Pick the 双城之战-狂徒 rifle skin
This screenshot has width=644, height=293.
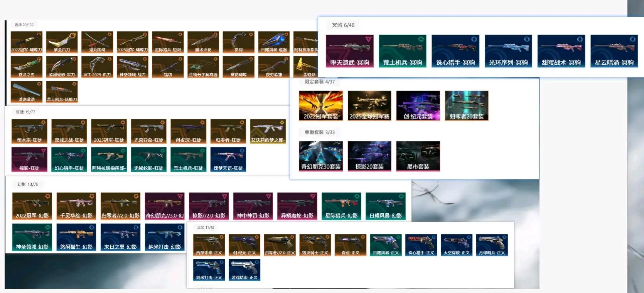pyautogui.click(x=69, y=132)
